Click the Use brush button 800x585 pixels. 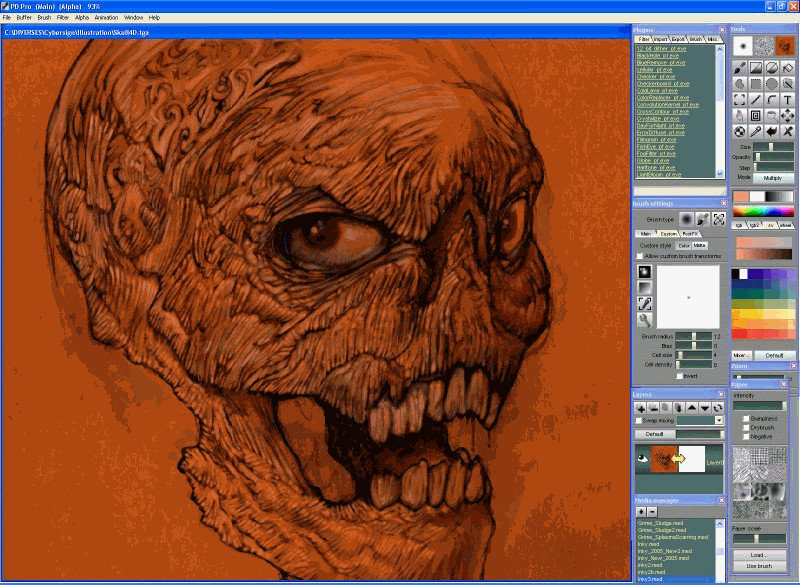tap(759, 566)
